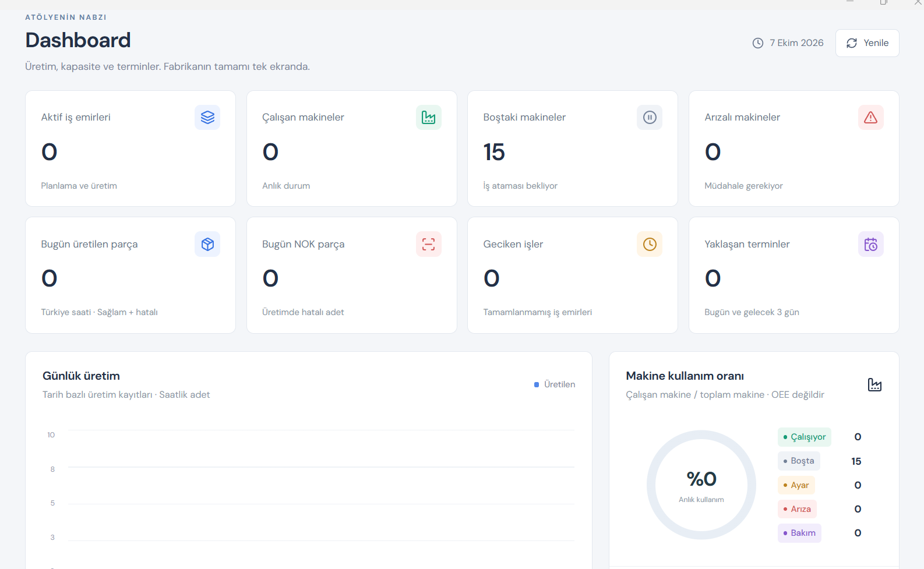The height and width of the screenshot is (569, 924).
Task: Click the Üretimde hatalı adet caption
Action: click(303, 312)
